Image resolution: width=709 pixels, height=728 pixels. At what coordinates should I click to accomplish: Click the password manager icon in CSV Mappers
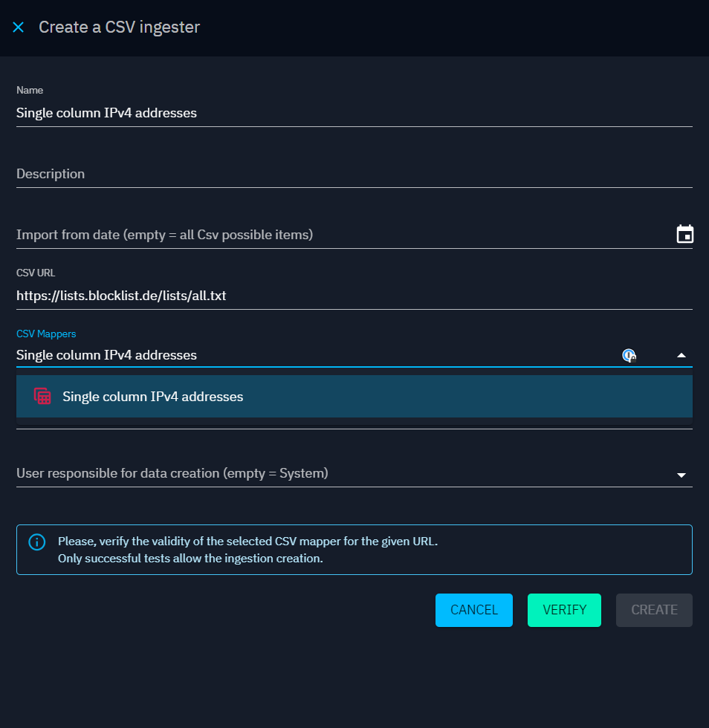coord(629,356)
